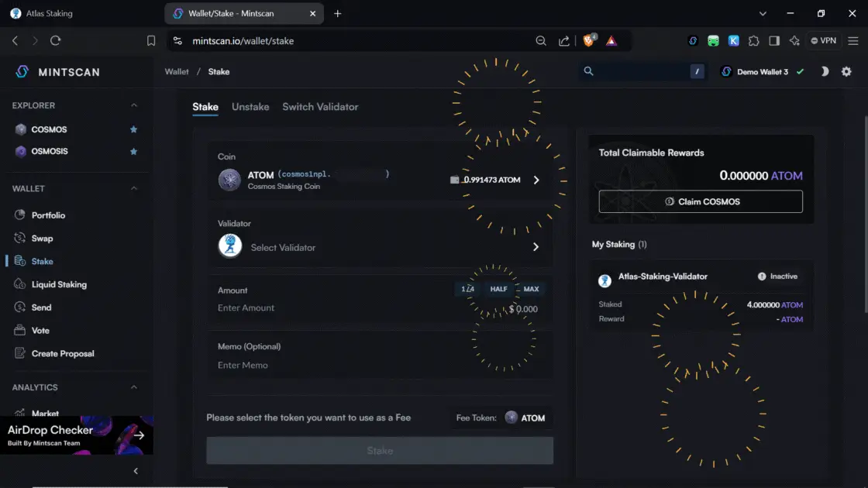The image size is (868, 488).
Task: Click the search magnifier icon
Action: click(x=588, y=71)
